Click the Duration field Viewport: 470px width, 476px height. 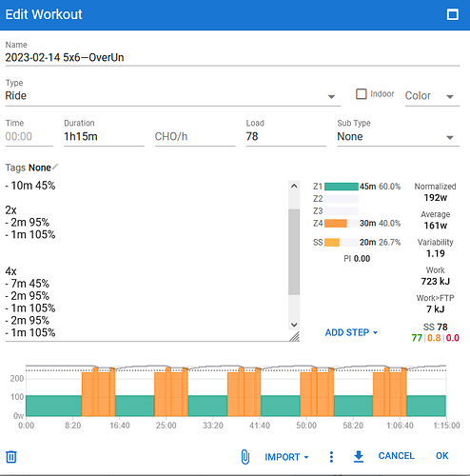[x=104, y=137]
